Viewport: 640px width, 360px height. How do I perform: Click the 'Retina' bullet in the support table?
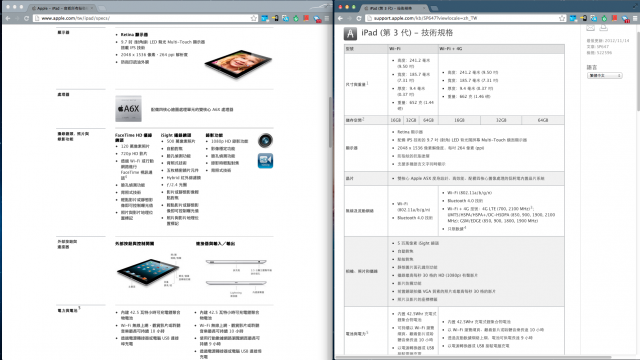[410, 132]
